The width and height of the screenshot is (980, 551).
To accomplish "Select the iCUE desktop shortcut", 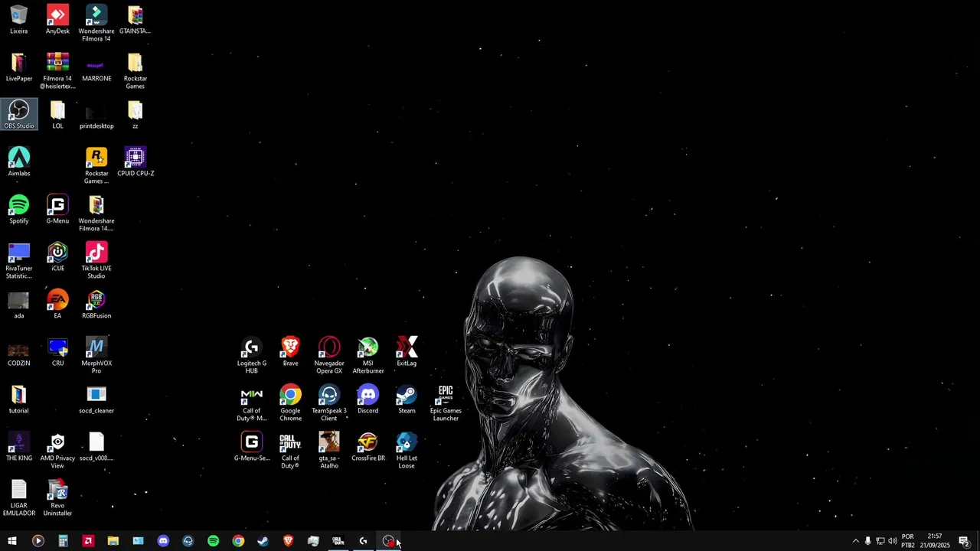I will (57, 257).
